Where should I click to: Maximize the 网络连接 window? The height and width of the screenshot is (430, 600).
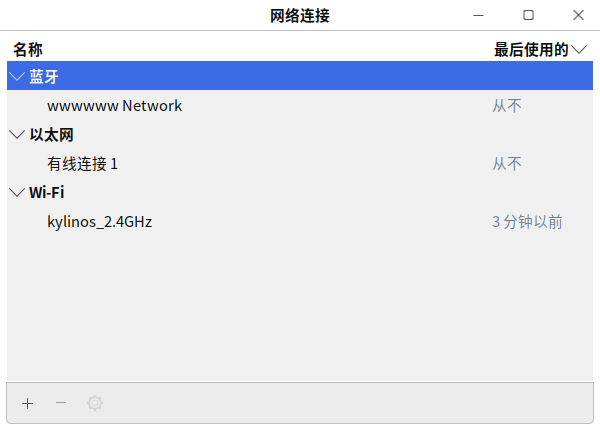coord(528,15)
